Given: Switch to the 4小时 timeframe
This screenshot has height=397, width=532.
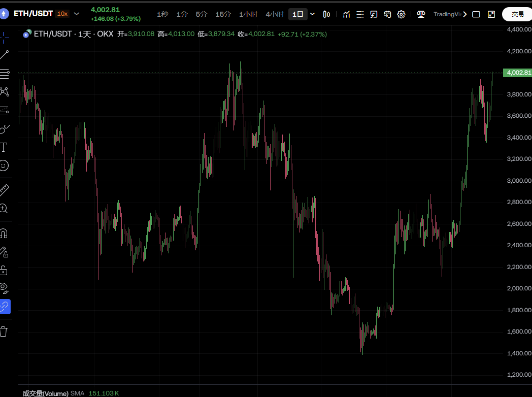Looking at the screenshot, I should 275,14.
